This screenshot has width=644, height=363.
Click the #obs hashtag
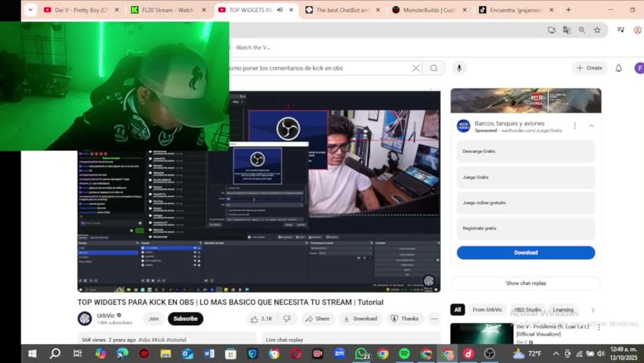click(x=144, y=340)
